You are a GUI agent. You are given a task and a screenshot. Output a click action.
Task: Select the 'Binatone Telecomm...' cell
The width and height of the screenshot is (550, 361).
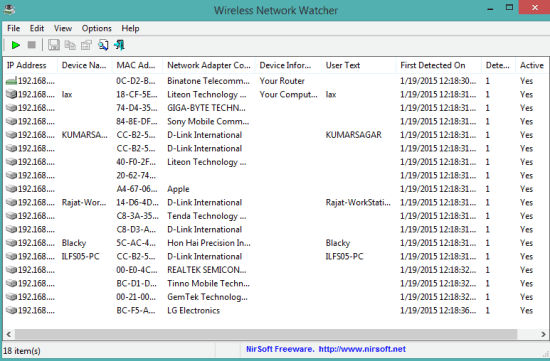point(208,81)
